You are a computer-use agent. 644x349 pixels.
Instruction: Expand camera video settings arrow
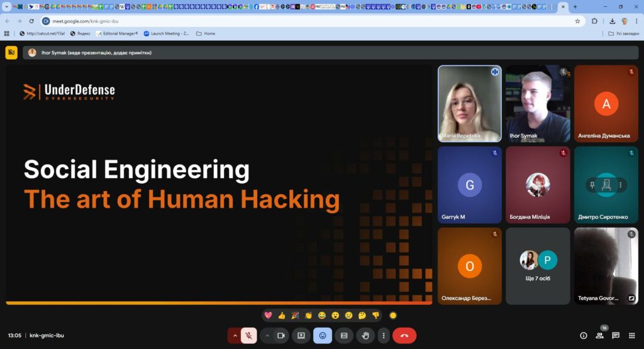[267, 336]
